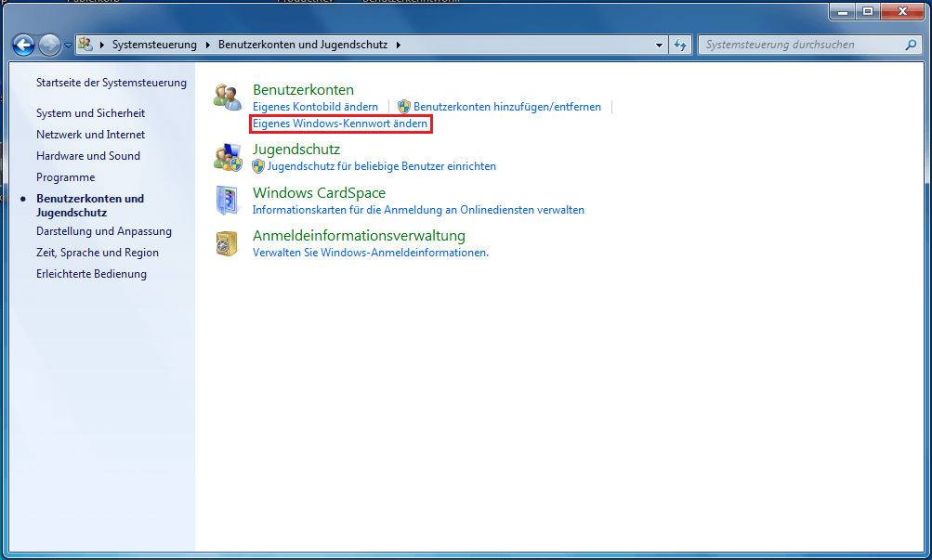
Task: Select Benutzerkonten und Jugendschutz in sidebar
Action: click(x=90, y=205)
